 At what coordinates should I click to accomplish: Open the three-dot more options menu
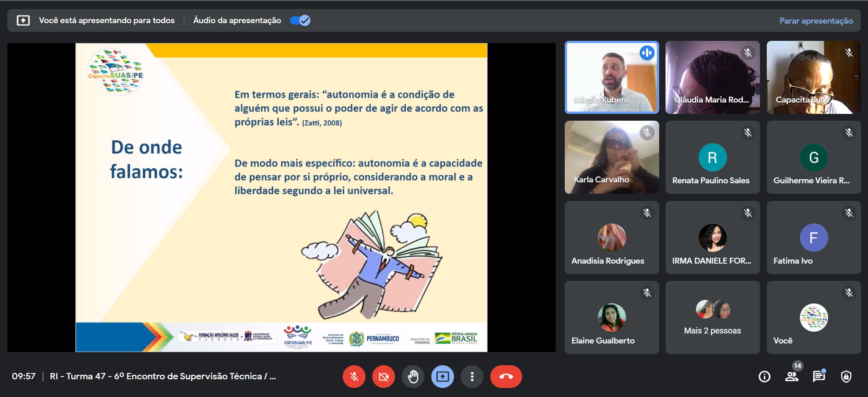tap(472, 377)
